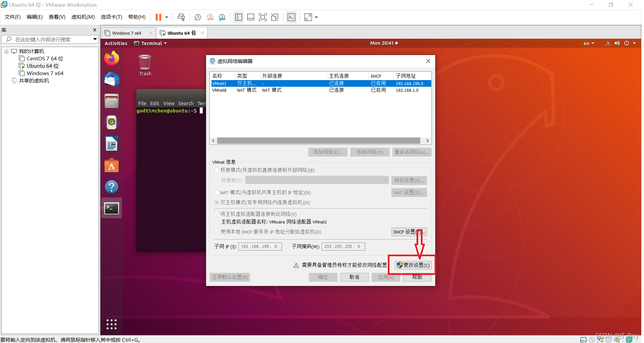Click Activities in the Ubuntu top bar
This screenshot has width=644, height=343.
point(116,43)
